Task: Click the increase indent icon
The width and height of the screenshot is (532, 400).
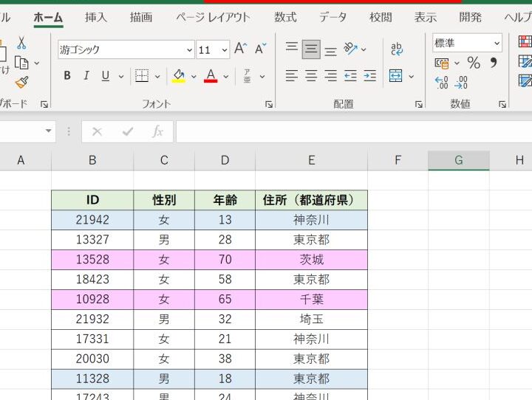Action: point(369,75)
